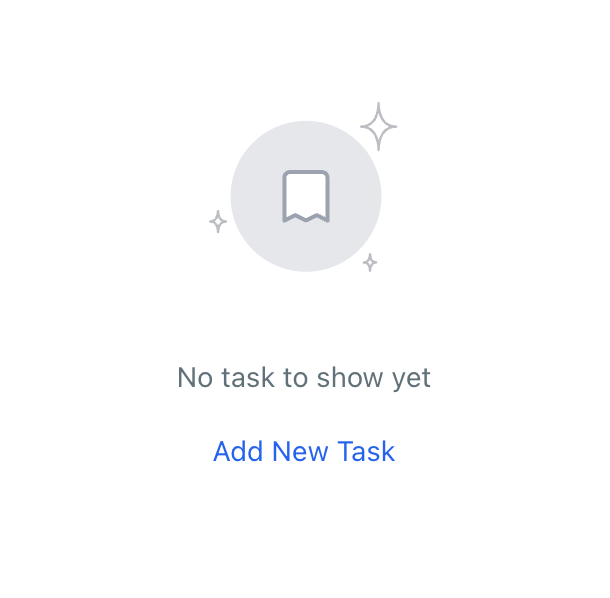Click the word 'show' in the empty-state message

point(350,377)
